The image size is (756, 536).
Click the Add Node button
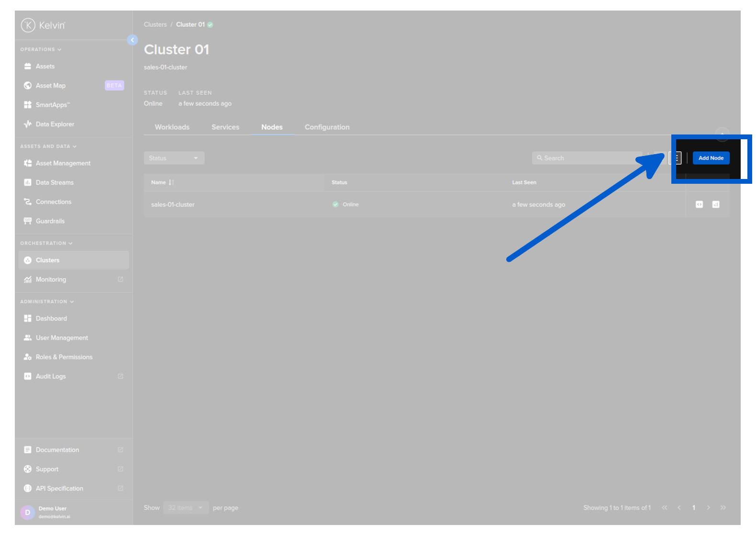pyautogui.click(x=711, y=158)
